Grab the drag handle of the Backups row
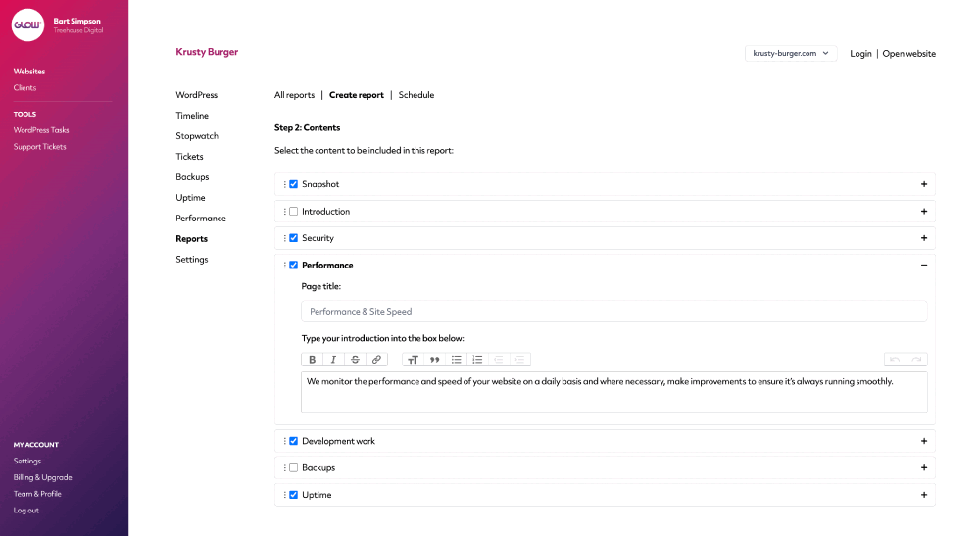 pos(285,468)
